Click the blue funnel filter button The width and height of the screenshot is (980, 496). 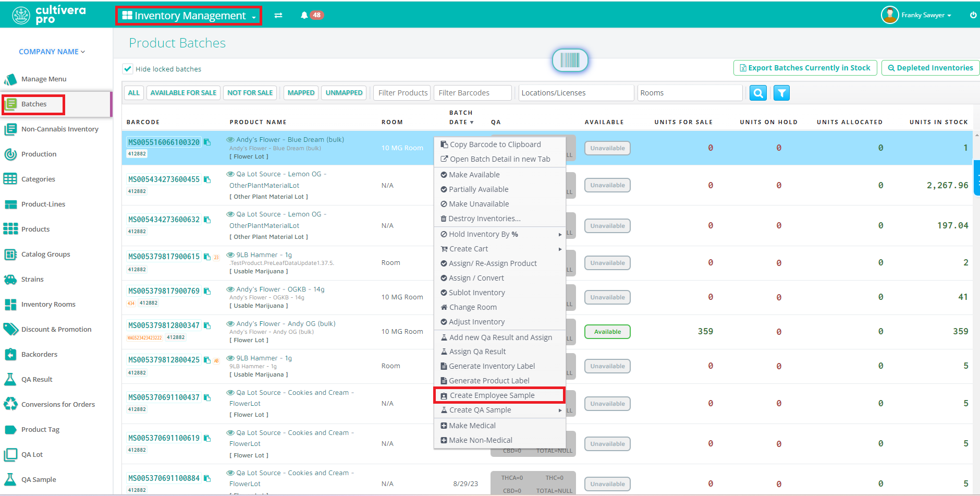pyautogui.click(x=781, y=93)
